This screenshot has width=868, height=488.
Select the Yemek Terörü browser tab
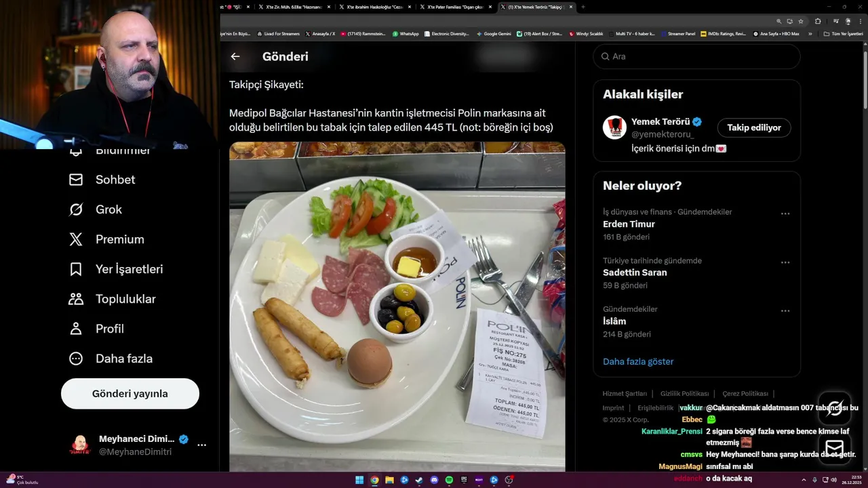click(536, 7)
